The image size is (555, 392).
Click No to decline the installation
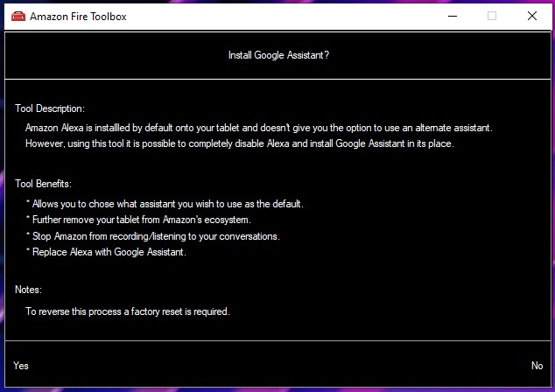pyautogui.click(x=537, y=366)
